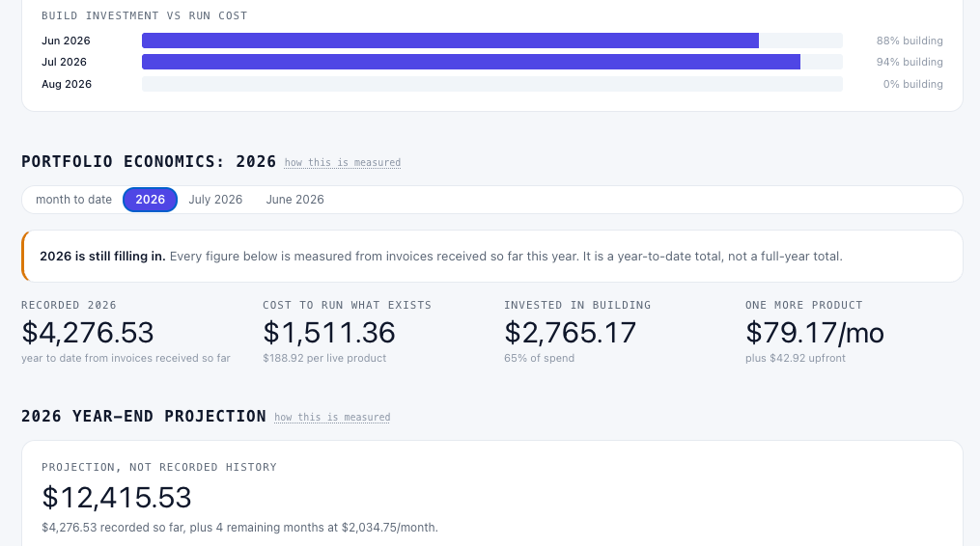Click the 'Portfolio Economics: 2026' heading

coord(149,161)
